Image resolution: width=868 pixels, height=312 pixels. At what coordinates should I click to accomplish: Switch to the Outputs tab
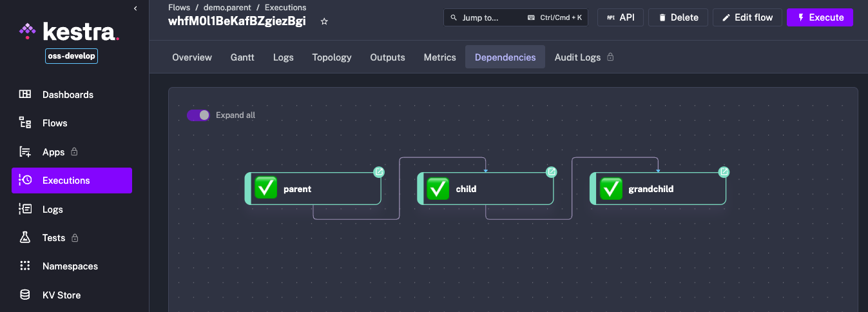[388, 57]
